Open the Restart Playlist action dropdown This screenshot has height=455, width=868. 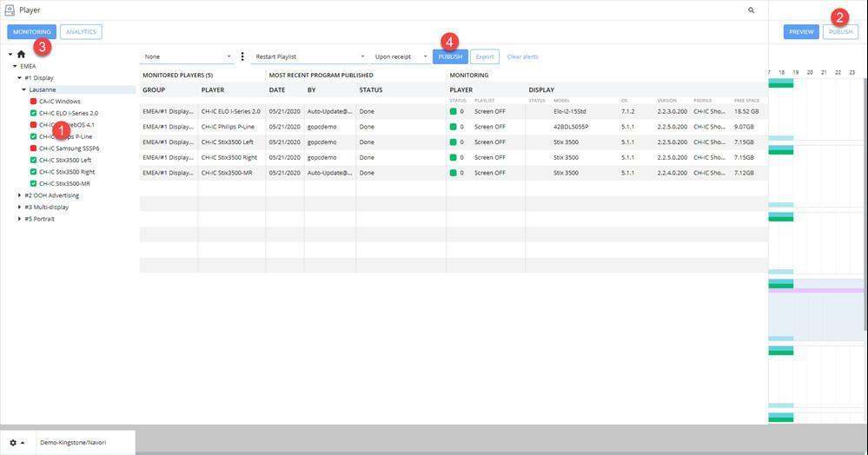click(x=309, y=56)
